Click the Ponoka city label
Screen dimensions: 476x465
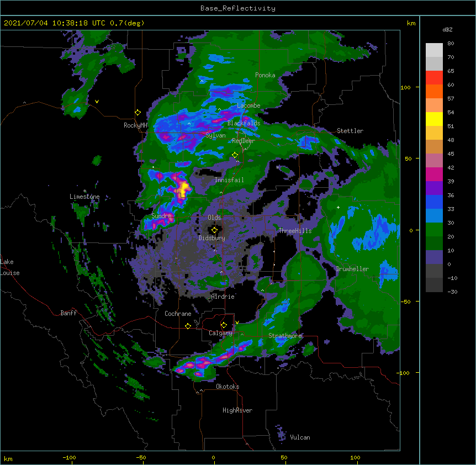click(265, 75)
